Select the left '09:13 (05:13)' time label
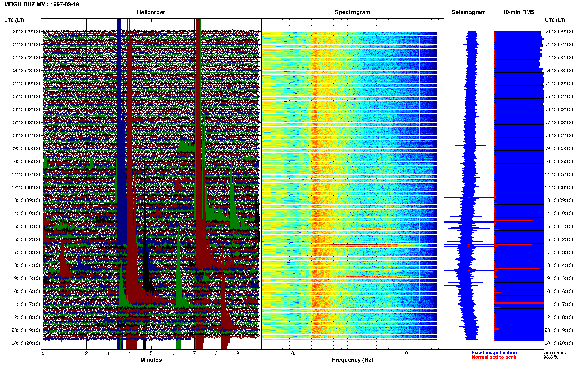Screen dimensions: 588x368 tap(26, 148)
